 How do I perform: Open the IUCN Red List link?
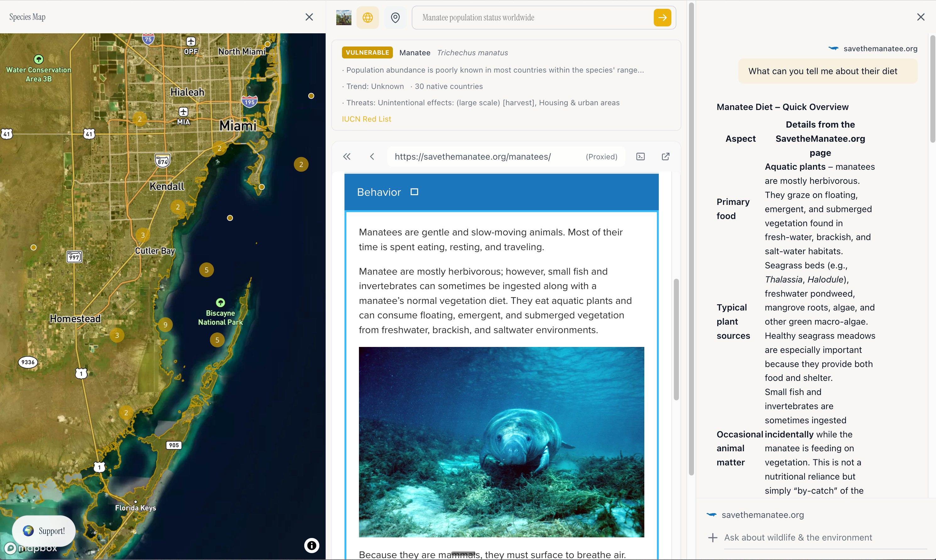coord(366,119)
